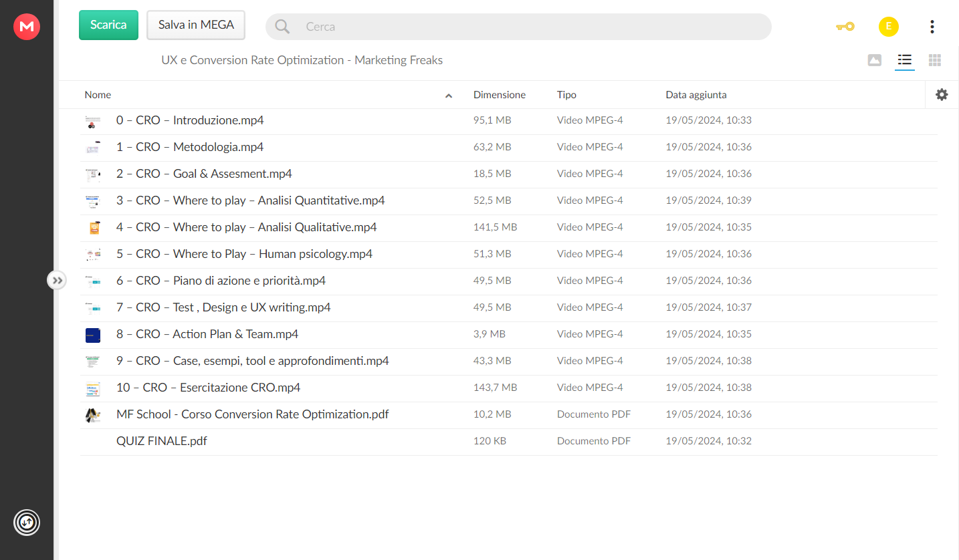Sort by Tipo column header
The width and height of the screenshot is (959, 560).
566,95
